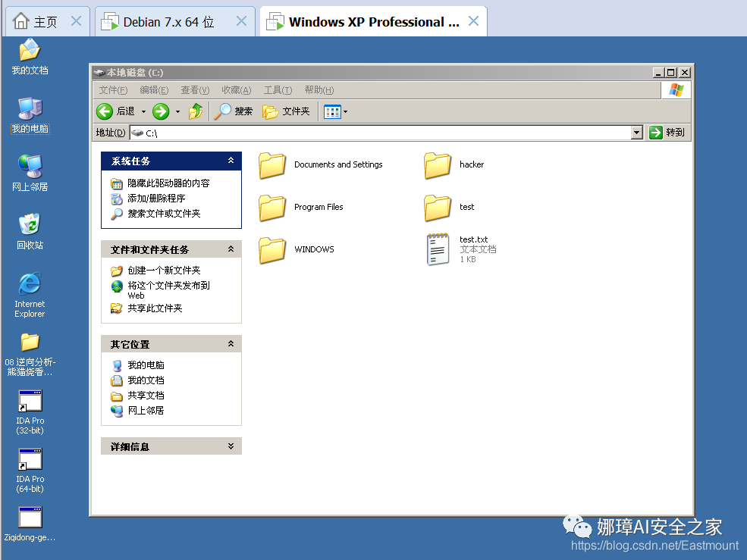Open the Forward button history dropdown arrow
Screen dimensions: 747x560
click(177, 112)
